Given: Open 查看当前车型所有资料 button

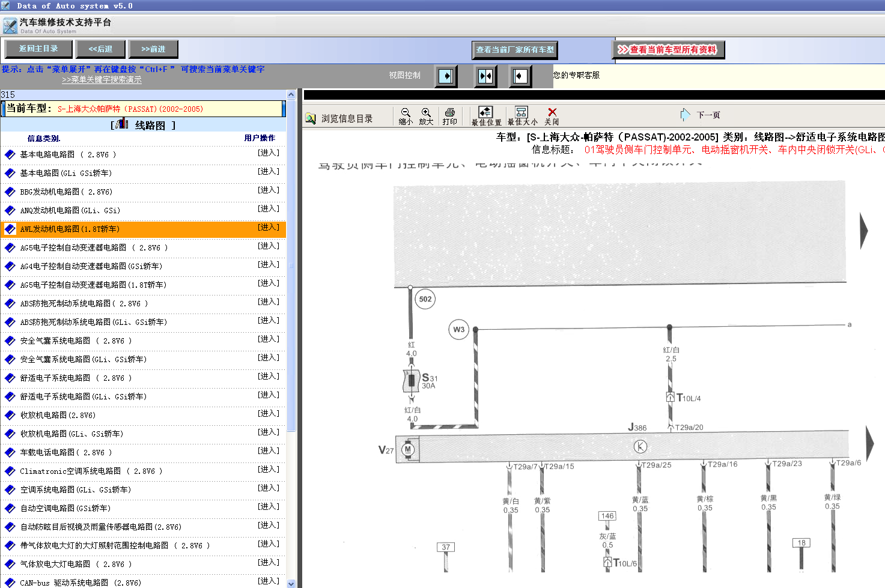Looking at the screenshot, I should 668,50.
